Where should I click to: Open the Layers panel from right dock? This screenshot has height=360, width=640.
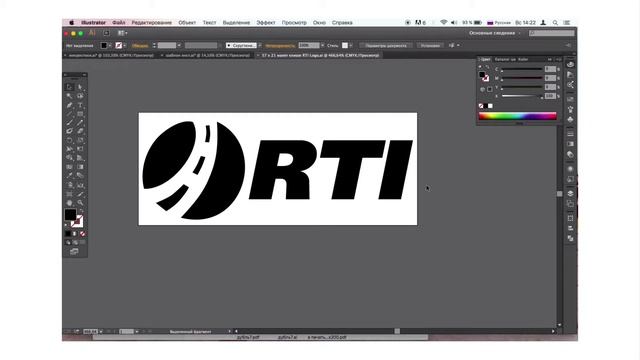tap(571, 193)
